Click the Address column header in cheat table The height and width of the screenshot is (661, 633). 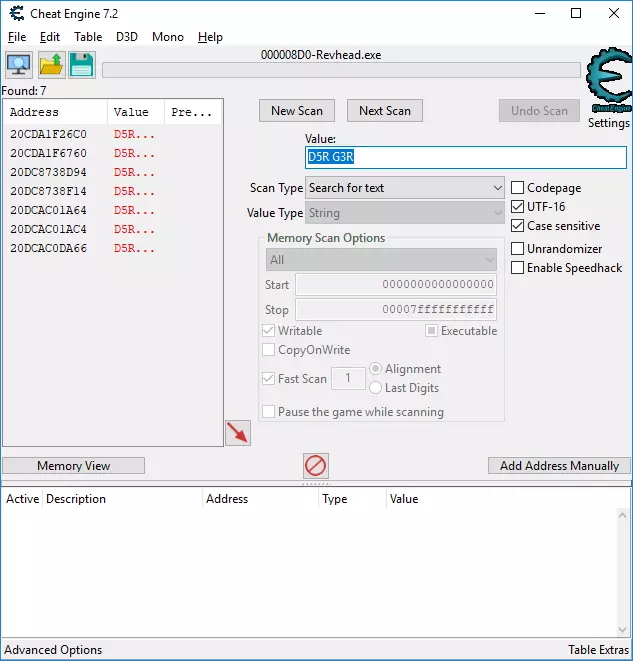pos(260,499)
